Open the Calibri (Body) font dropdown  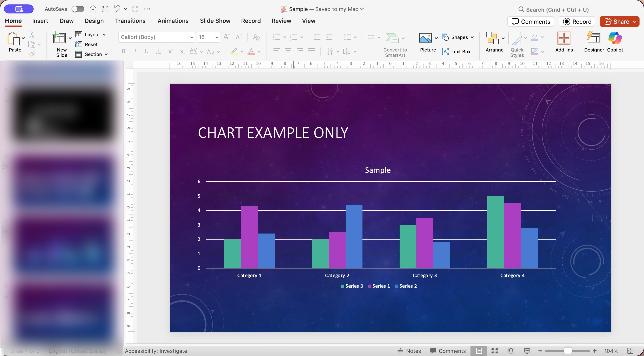191,37
